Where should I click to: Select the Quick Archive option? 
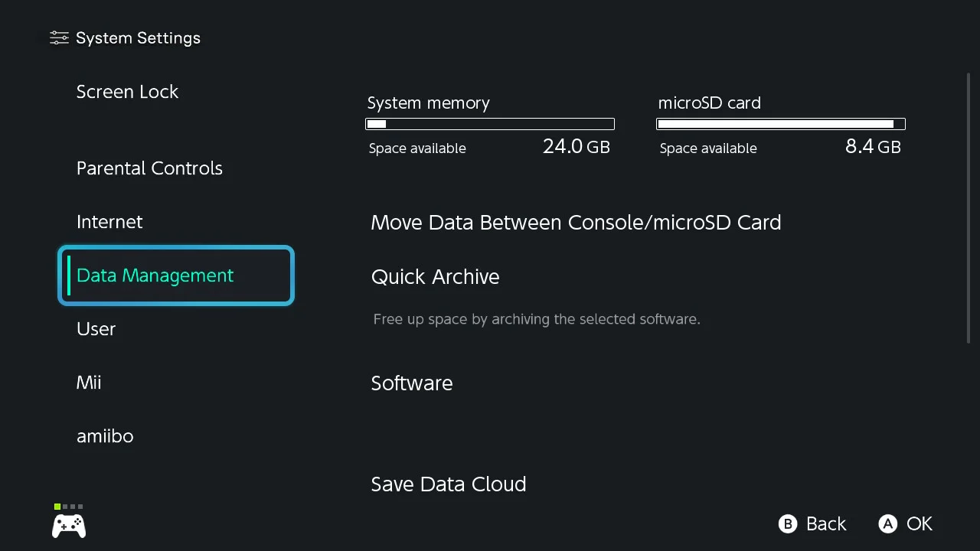pyautogui.click(x=435, y=277)
